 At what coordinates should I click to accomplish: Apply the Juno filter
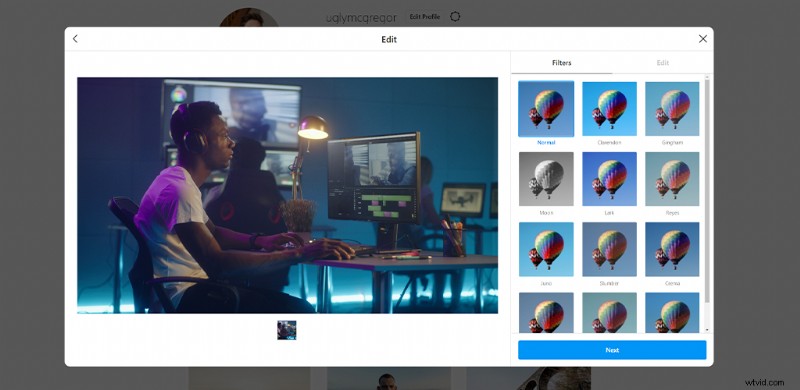(546, 249)
